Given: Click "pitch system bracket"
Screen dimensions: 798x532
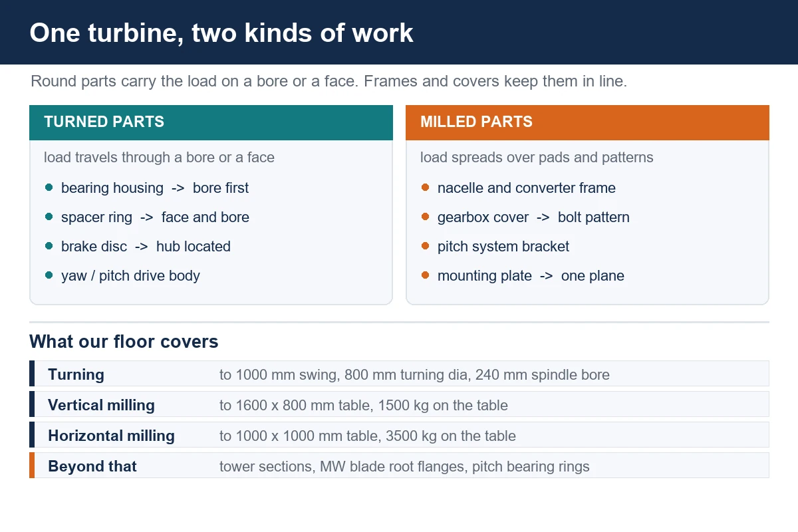Looking at the screenshot, I should tap(503, 247).
